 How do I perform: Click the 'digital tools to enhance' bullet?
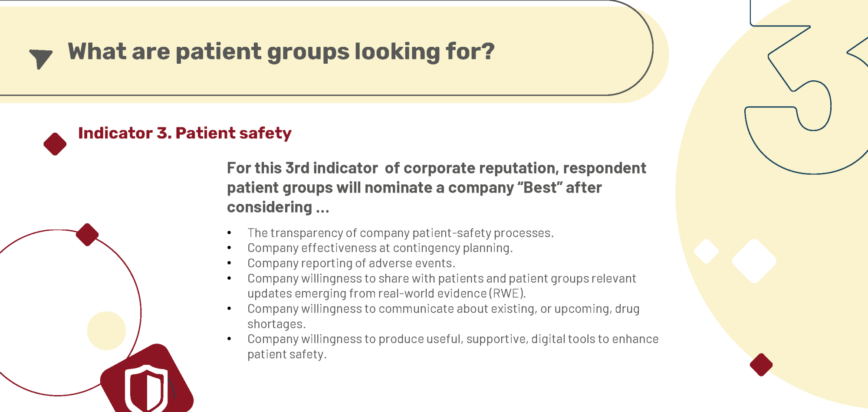[453, 347]
